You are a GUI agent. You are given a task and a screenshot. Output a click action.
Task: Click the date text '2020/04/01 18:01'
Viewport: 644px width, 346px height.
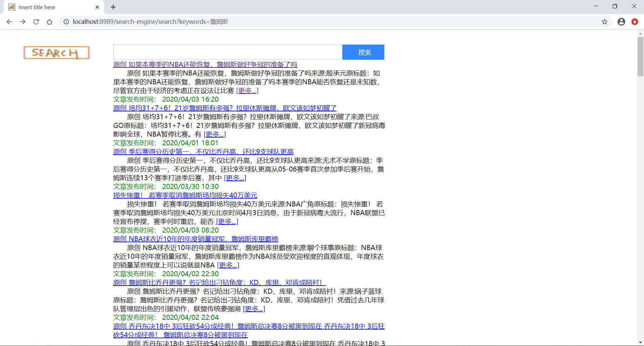pyautogui.click(x=190, y=143)
